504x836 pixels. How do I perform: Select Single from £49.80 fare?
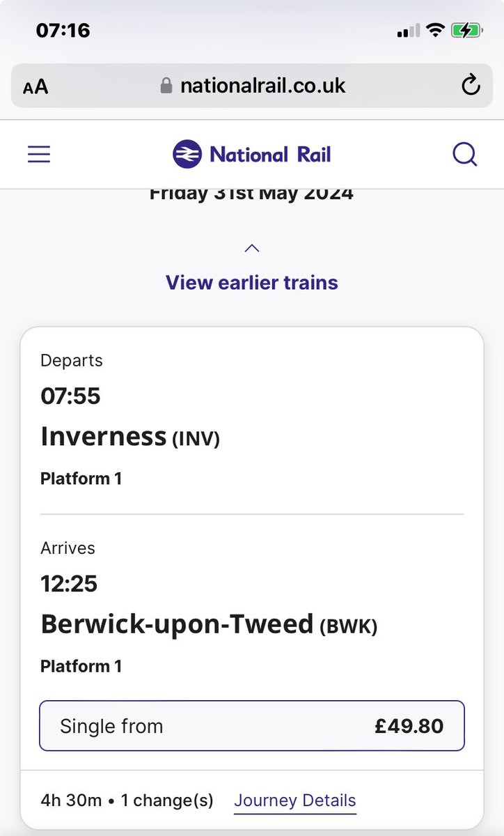coord(252,726)
